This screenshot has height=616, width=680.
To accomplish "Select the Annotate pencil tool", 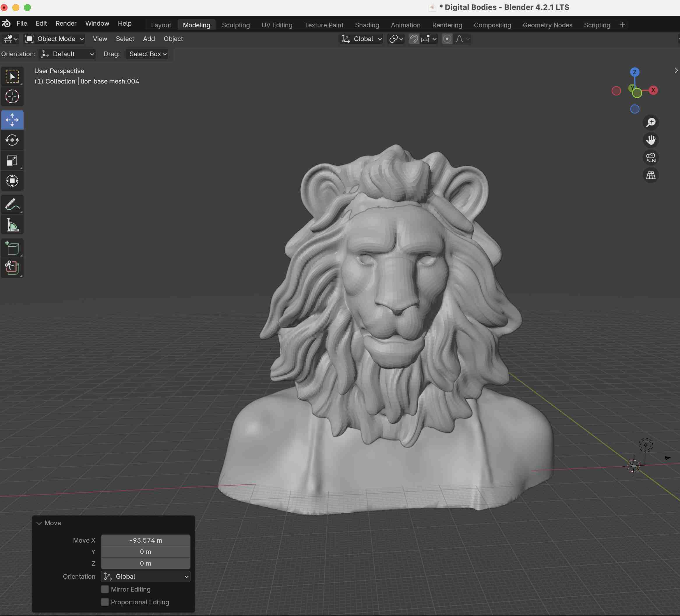I will click(12, 204).
